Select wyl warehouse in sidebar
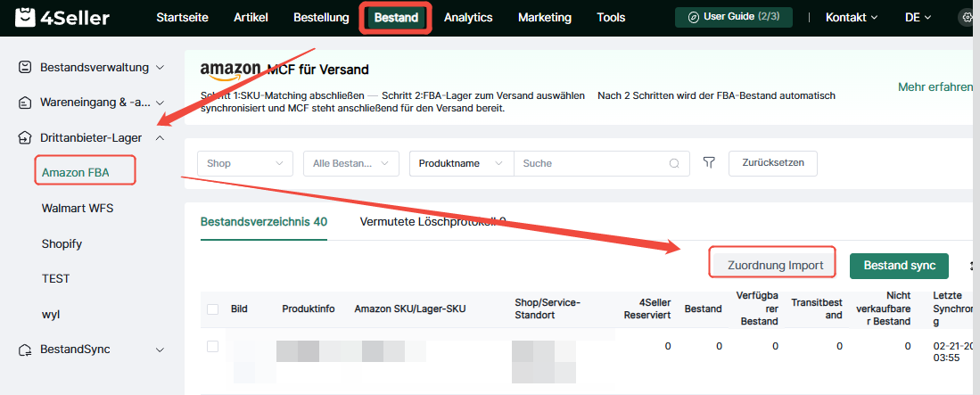Screen dimensions: 980x395 coord(51,314)
